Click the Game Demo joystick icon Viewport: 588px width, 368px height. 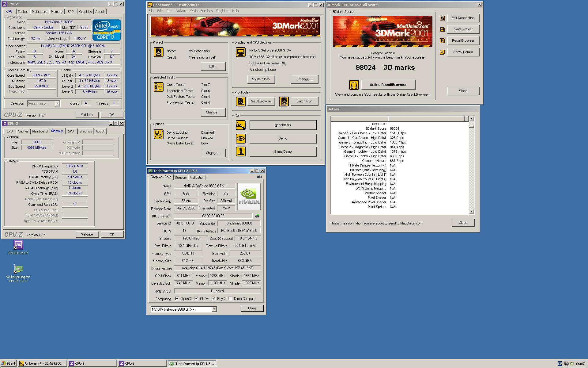click(240, 151)
